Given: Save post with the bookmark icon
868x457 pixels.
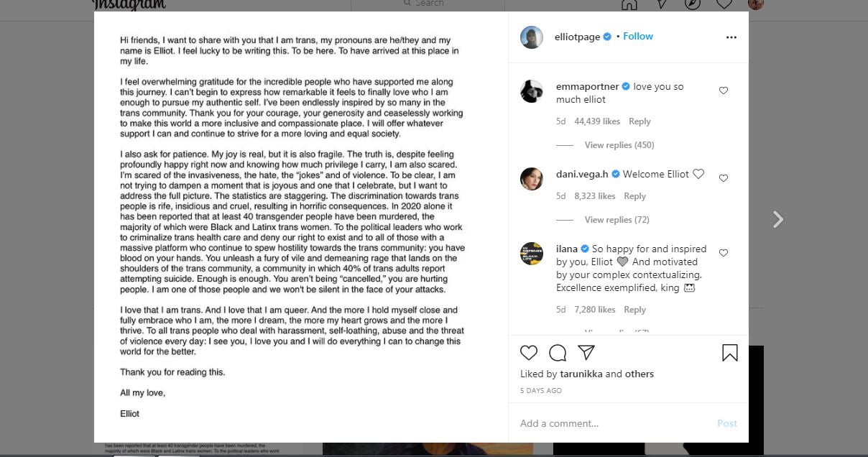Looking at the screenshot, I should tap(729, 353).
